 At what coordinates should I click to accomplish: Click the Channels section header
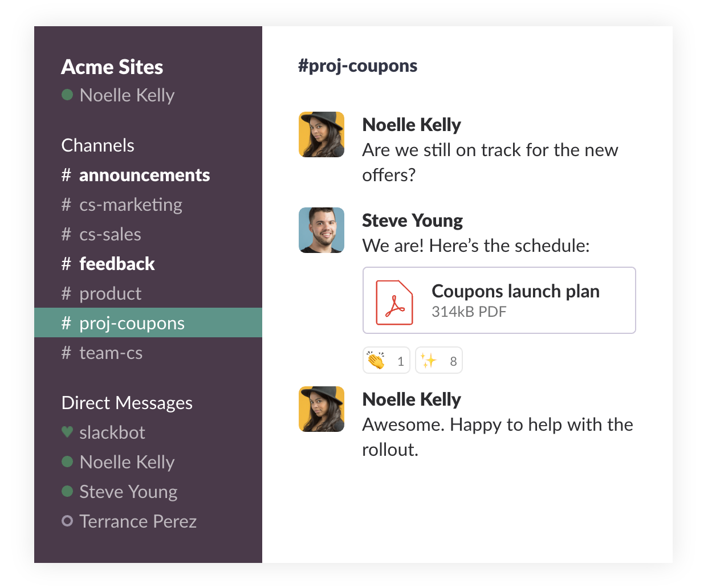click(x=98, y=145)
